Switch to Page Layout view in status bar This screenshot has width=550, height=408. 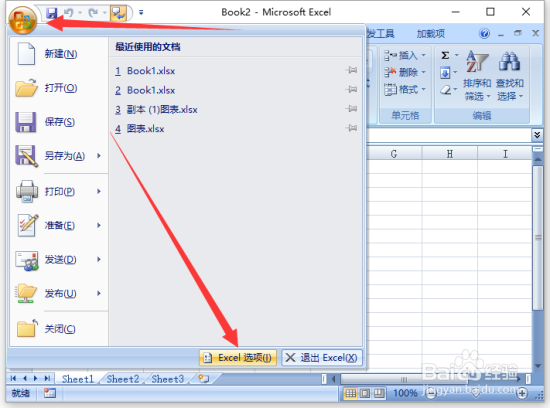[x=365, y=393]
